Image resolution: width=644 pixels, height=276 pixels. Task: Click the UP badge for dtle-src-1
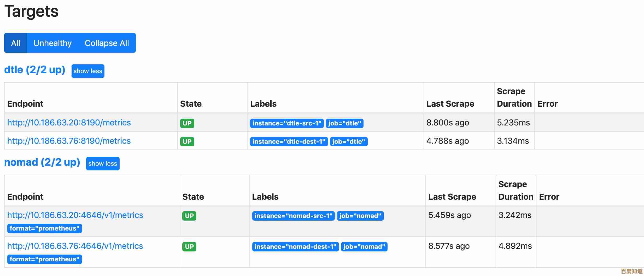coord(187,123)
